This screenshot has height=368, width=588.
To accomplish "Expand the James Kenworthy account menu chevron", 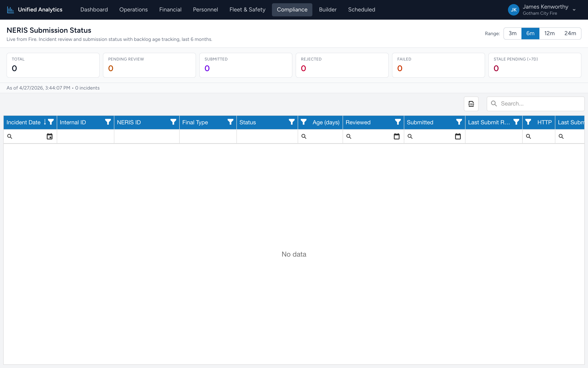I will coord(574,10).
